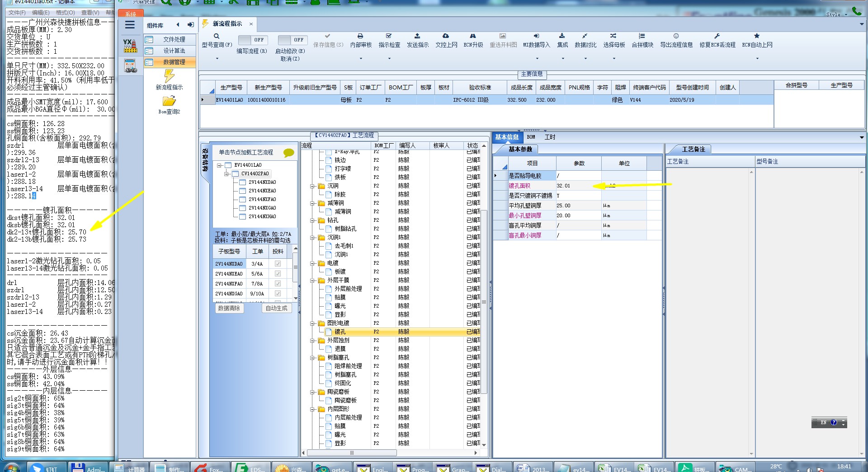The image size is (868, 472).
Task: Collapse 组件库 panel with left arrow
Action: coord(178,25)
